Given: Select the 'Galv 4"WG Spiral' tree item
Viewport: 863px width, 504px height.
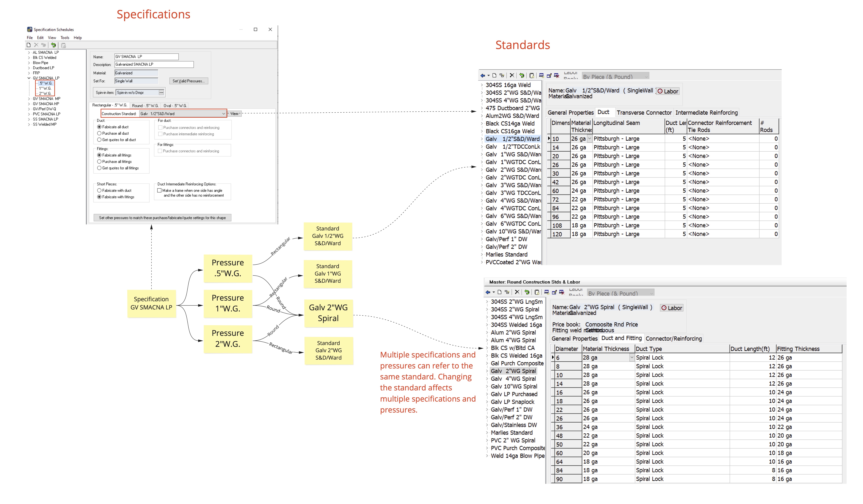Looking at the screenshot, I should coord(513,379).
